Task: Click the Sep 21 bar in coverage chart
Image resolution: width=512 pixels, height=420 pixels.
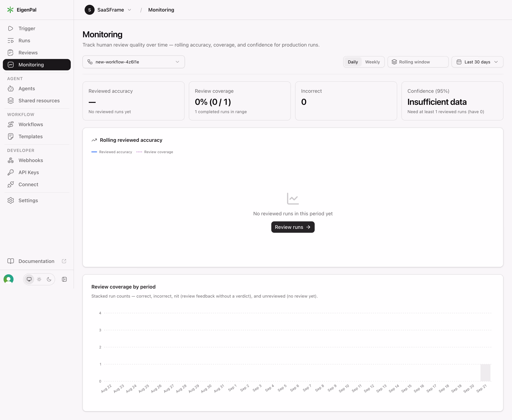Action: tap(485, 373)
